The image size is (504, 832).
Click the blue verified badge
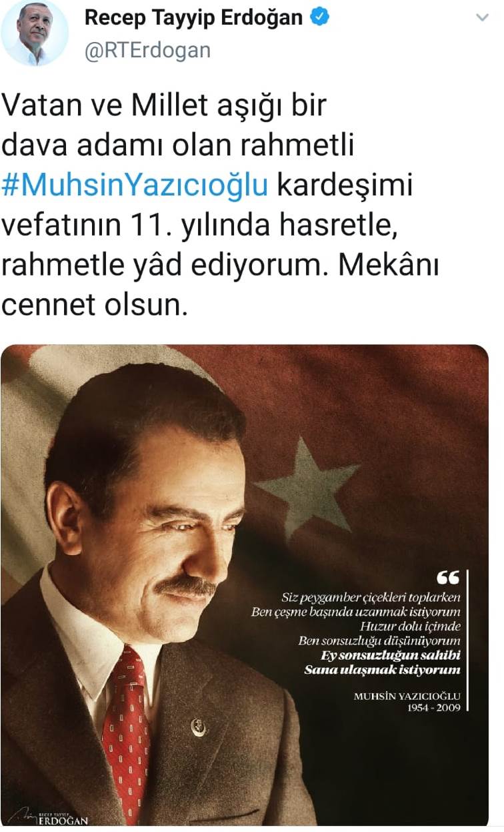tap(321, 18)
